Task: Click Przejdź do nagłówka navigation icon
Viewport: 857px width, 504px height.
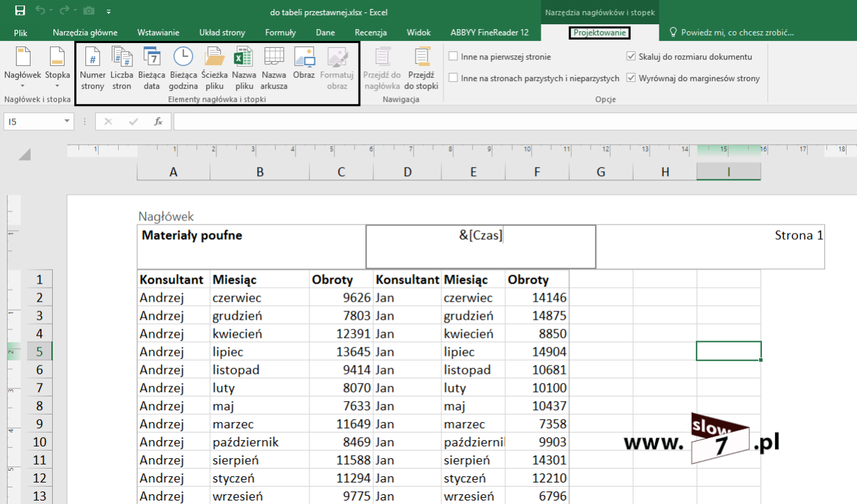Action: (382, 57)
